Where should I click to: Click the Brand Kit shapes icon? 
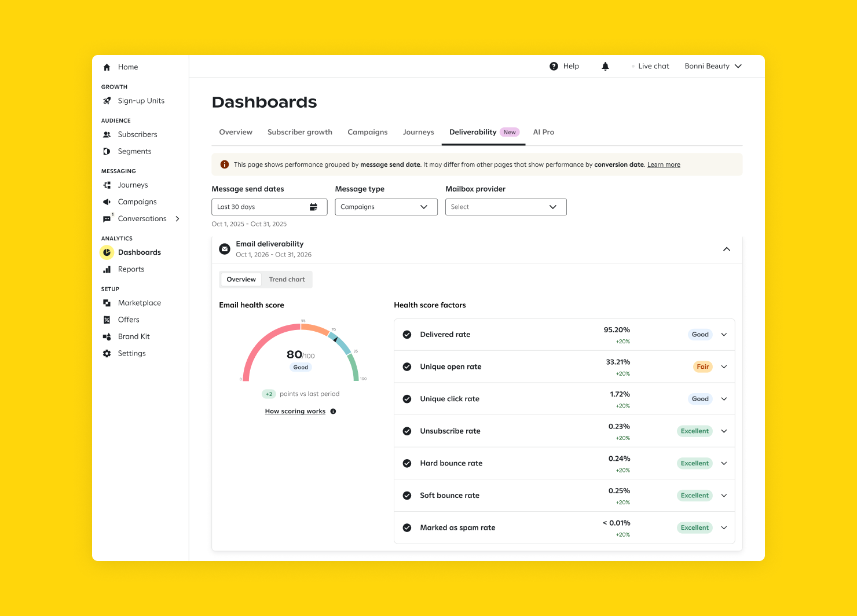pos(107,336)
